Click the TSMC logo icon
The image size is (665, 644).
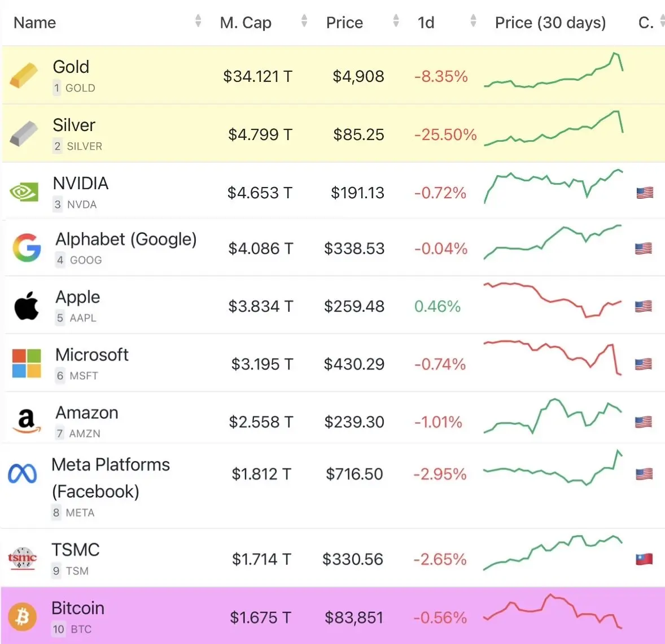click(23, 559)
